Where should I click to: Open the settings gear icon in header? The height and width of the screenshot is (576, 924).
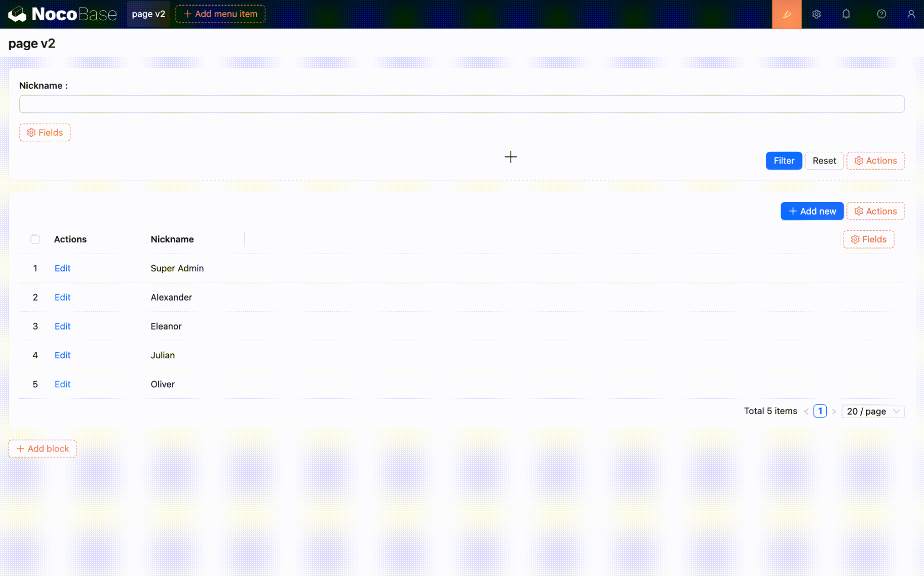816,14
